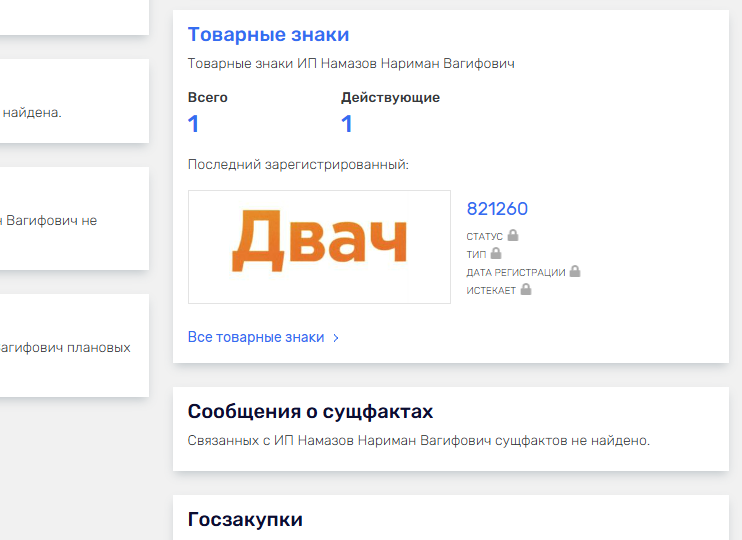Open the Товарные знаки section heading
The height and width of the screenshot is (540, 742).
pos(268,35)
